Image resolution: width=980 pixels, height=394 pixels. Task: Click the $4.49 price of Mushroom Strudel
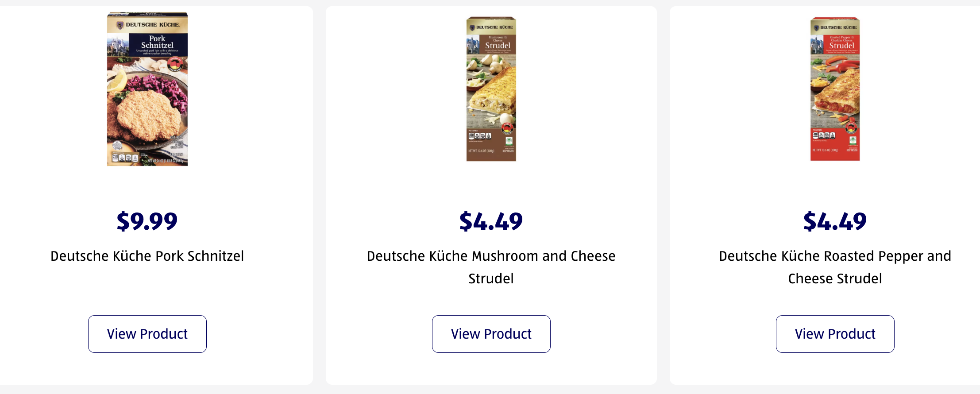click(491, 221)
